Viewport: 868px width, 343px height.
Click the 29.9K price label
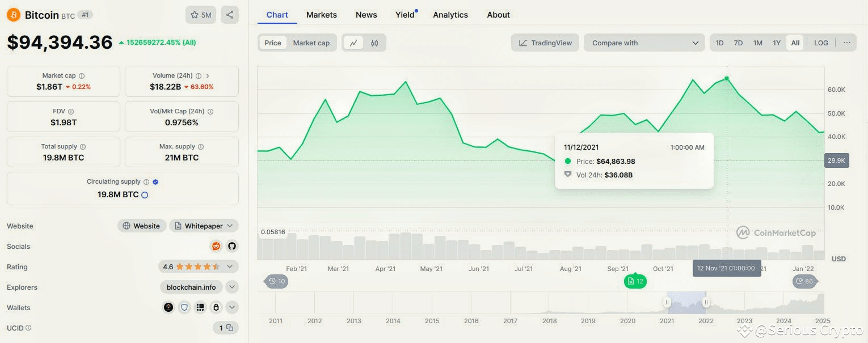pos(837,160)
